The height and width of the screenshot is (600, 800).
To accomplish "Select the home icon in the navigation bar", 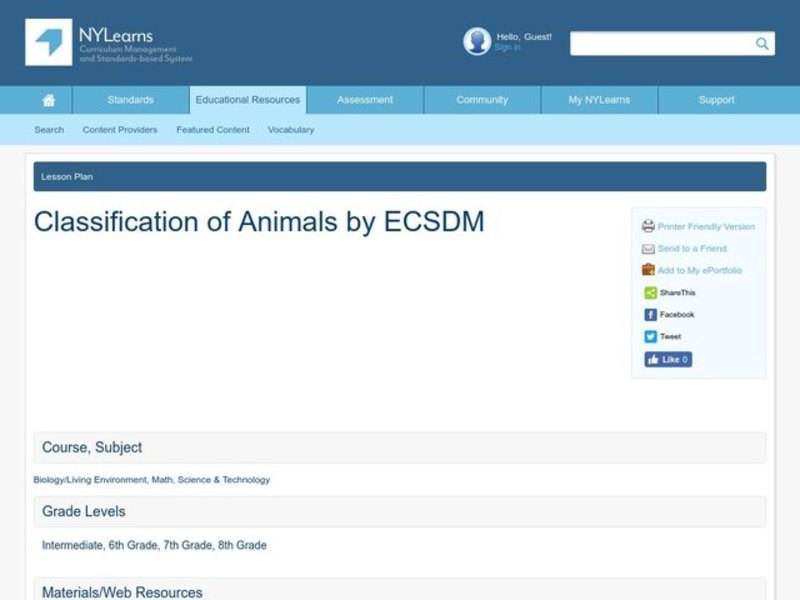I will pos(48,100).
